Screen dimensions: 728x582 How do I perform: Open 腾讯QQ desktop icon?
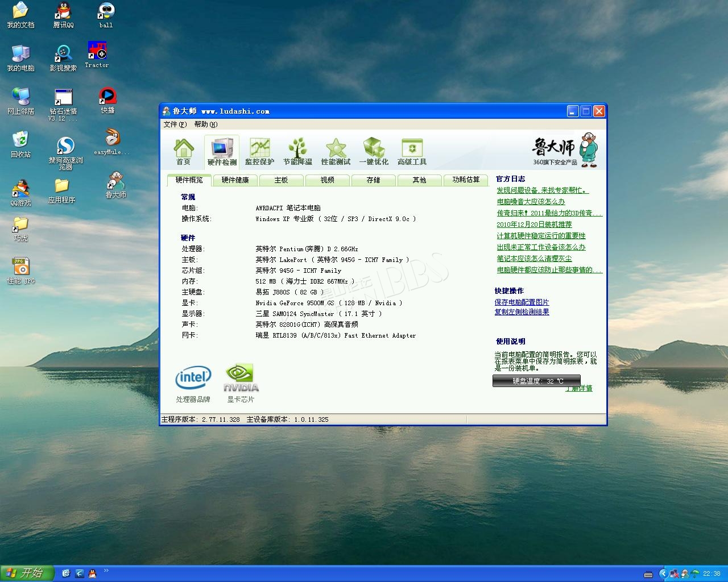click(x=63, y=15)
